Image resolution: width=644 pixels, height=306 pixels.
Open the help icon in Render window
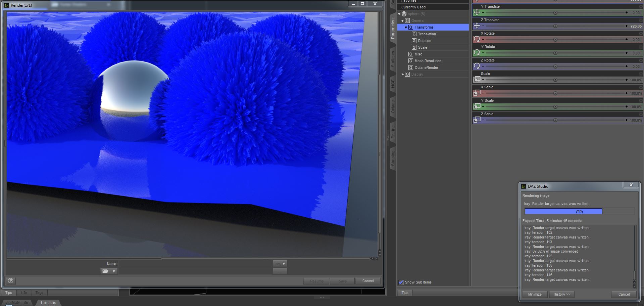10,281
